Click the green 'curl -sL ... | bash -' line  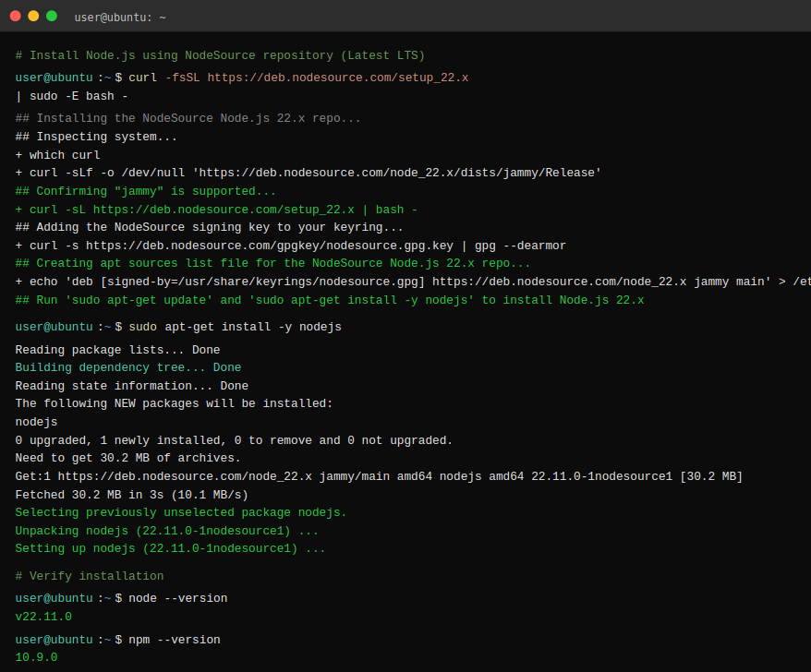pos(216,210)
